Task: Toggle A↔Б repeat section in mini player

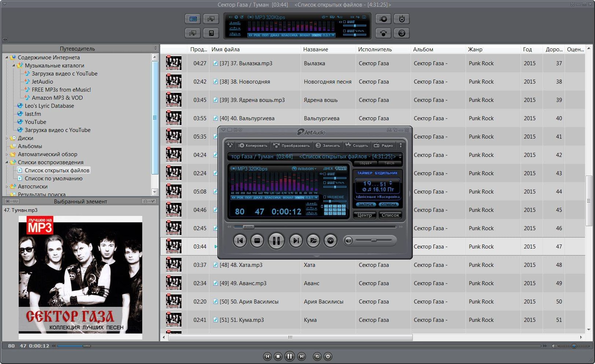Action: [x=311, y=204]
